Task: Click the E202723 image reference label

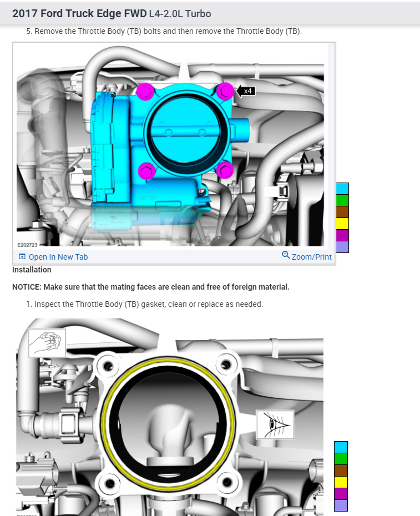Action: [x=27, y=245]
